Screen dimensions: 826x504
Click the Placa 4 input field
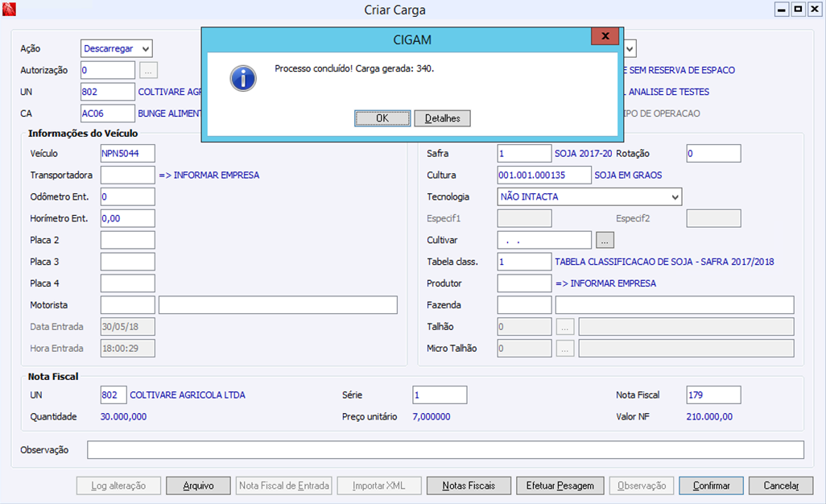[x=128, y=283]
